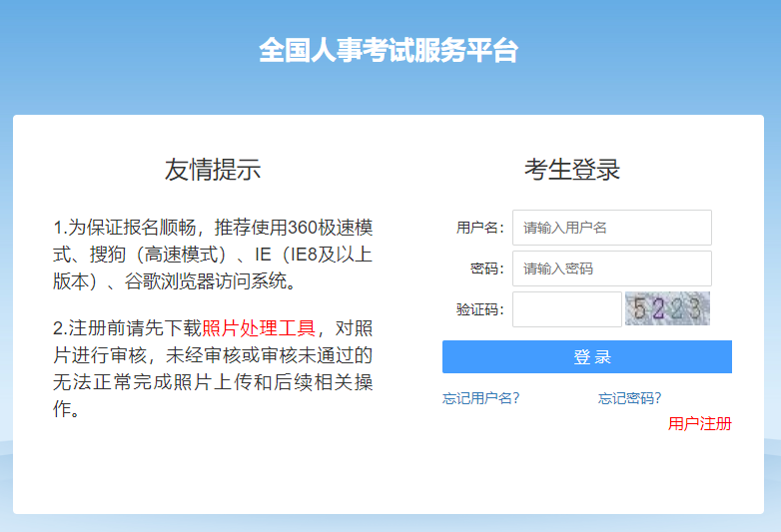Click the 全国人事考试服务平台 page title

click(389, 50)
